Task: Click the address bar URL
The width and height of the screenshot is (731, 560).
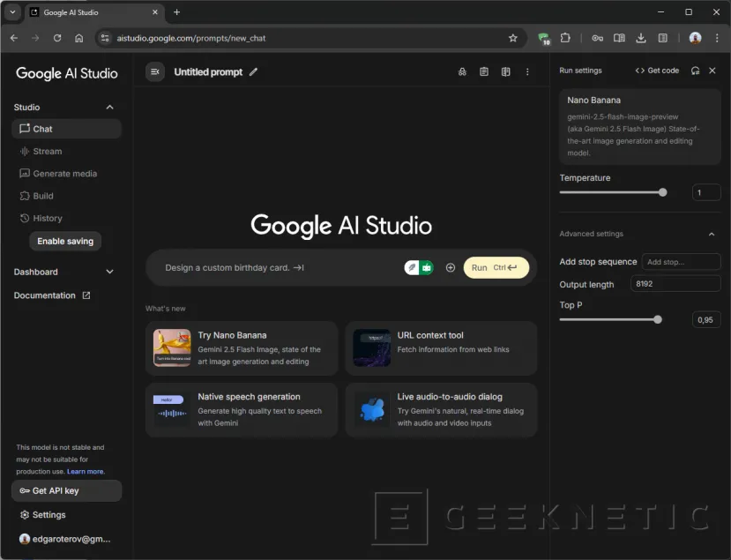Action: [x=191, y=38]
